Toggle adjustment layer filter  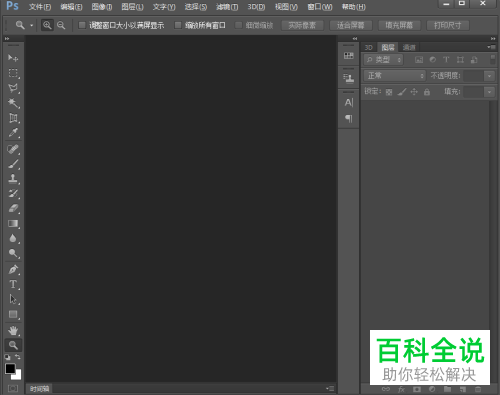(x=433, y=60)
